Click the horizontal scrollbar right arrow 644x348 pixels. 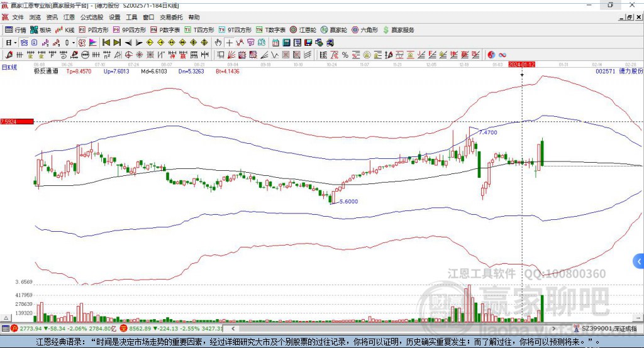point(553,329)
